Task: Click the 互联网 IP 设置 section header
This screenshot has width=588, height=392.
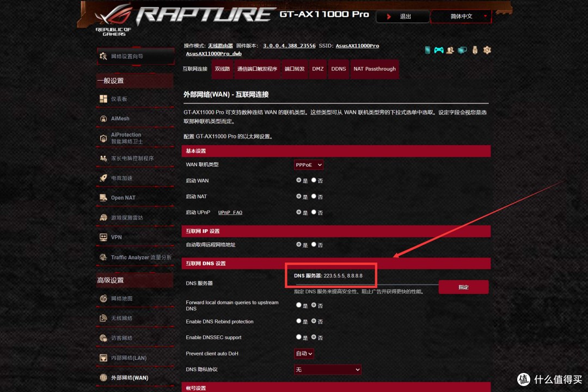Action: point(336,231)
